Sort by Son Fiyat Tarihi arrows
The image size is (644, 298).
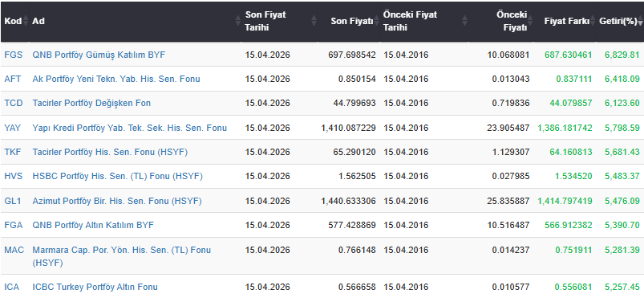(314, 21)
